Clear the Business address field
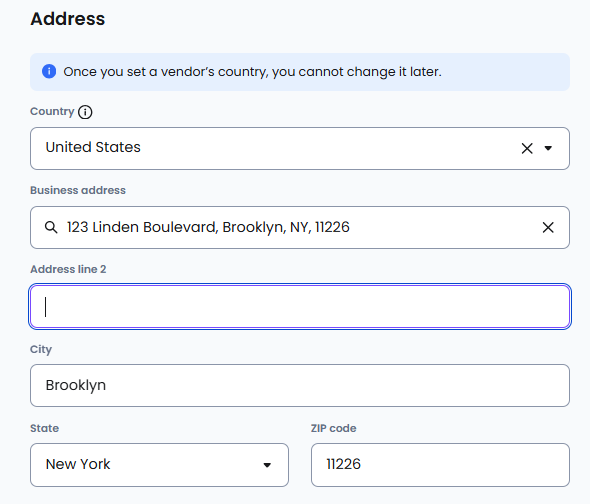590x504 pixels. pyautogui.click(x=548, y=227)
